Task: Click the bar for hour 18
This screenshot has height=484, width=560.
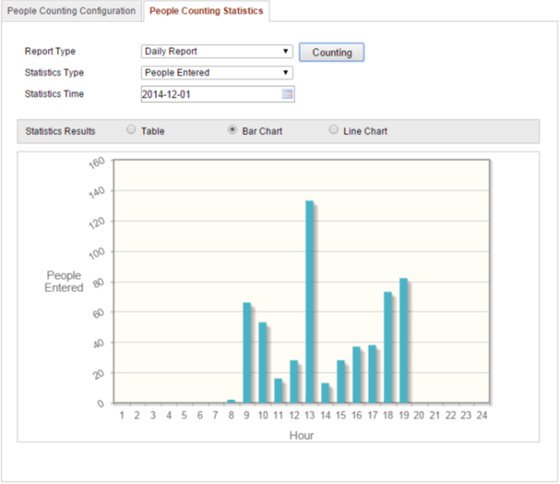Action: (388, 347)
